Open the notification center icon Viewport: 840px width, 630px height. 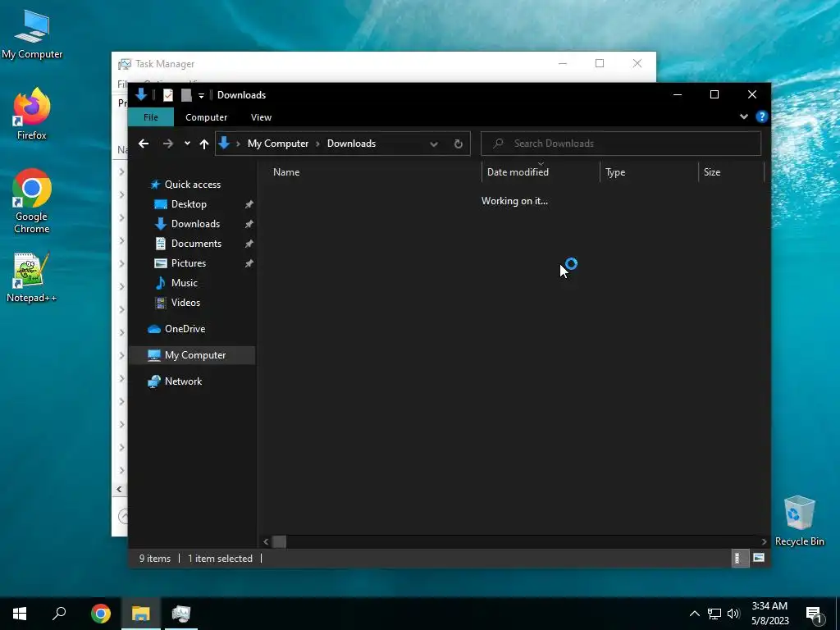click(x=815, y=614)
